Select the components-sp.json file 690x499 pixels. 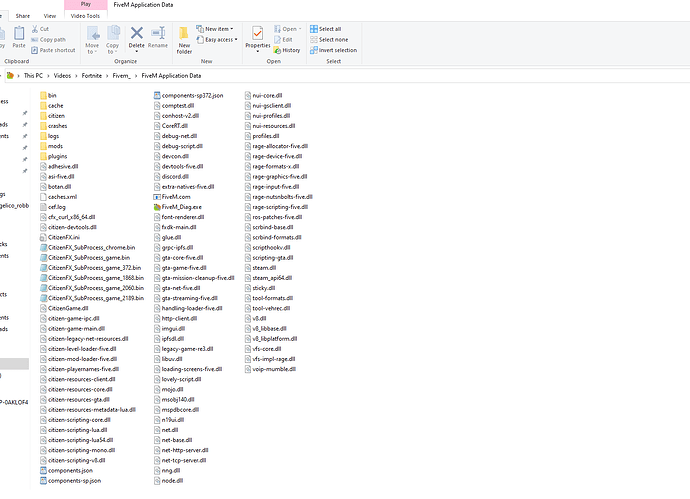point(70,481)
